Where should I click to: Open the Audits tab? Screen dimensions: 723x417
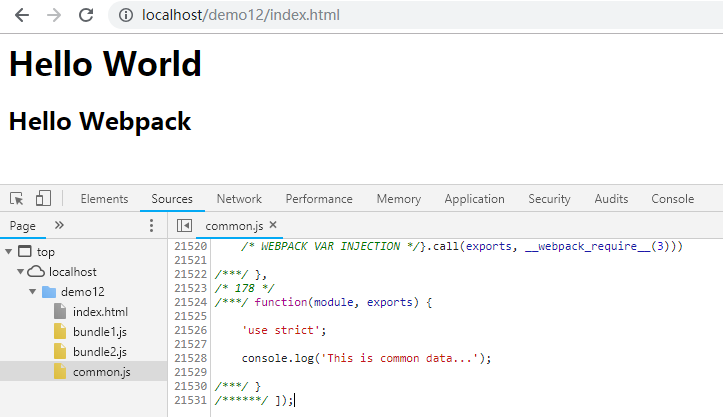tap(611, 199)
